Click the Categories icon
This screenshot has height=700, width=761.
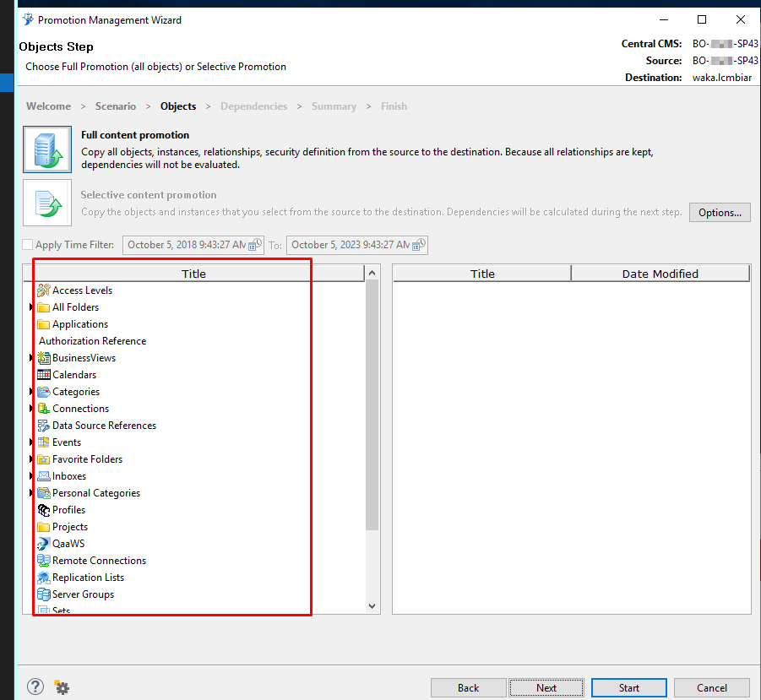(44, 392)
